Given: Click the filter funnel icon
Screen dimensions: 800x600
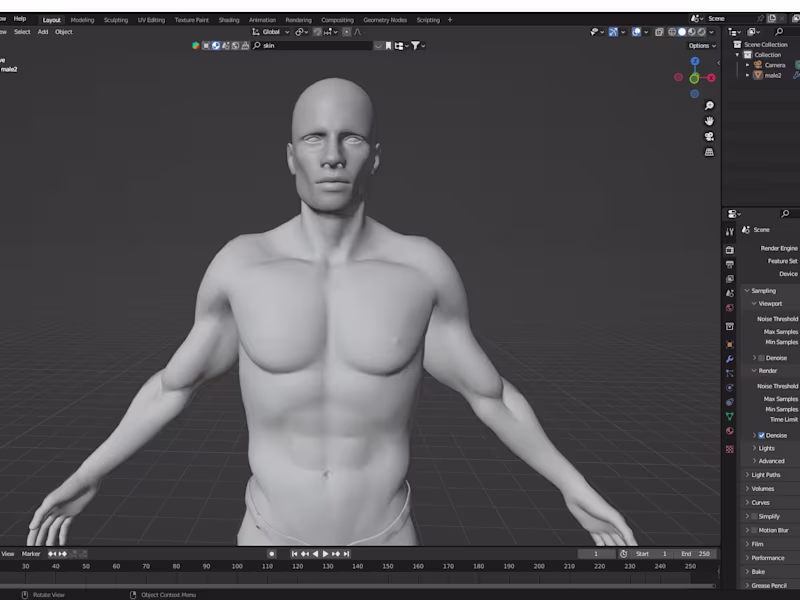Looking at the screenshot, I should click(x=415, y=45).
